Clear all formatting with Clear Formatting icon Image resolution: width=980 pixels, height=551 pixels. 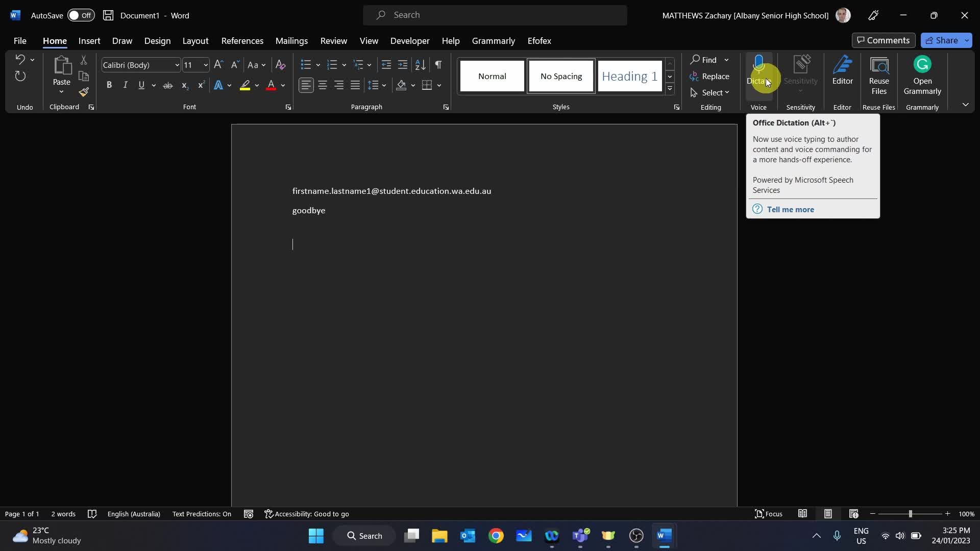[280, 65]
